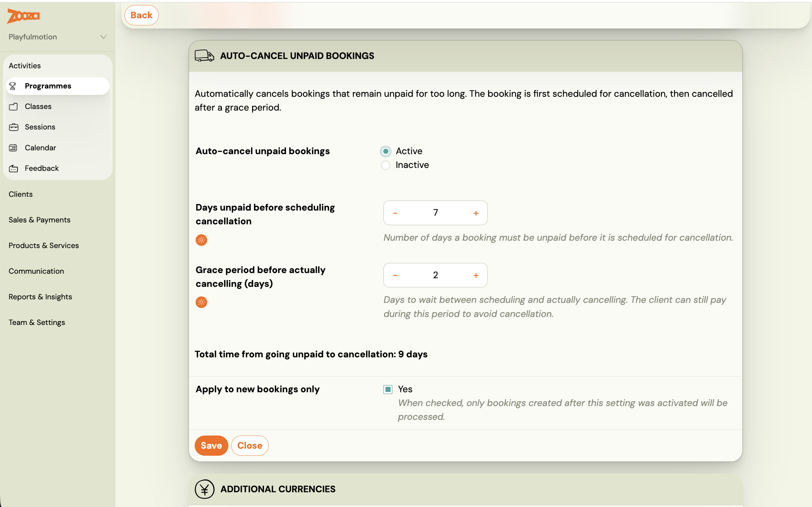812x507 pixels.
Task: Click the 'Total time from going unpaid' summary text
Action: pyautogui.click(x=311, y=354)
